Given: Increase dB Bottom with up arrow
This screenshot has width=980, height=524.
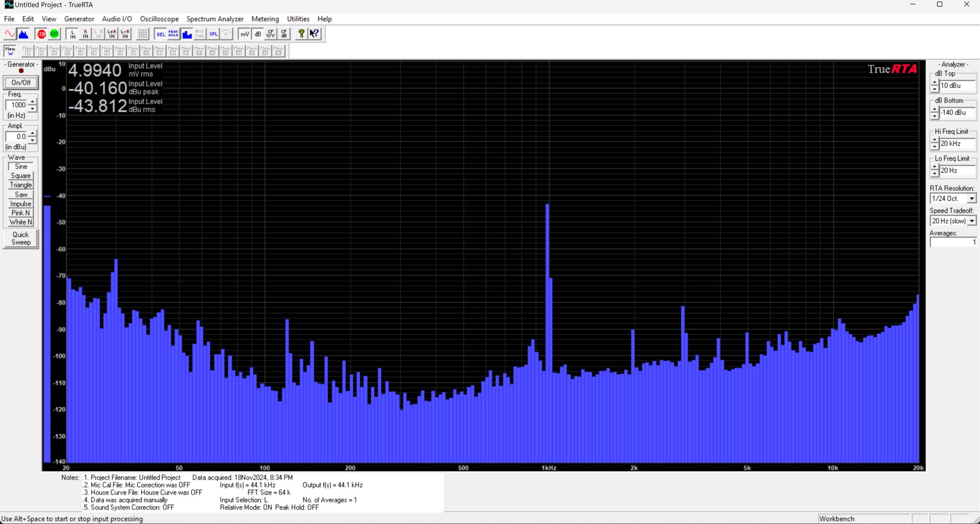Looking at the screenshot, I should coord(935,109).
